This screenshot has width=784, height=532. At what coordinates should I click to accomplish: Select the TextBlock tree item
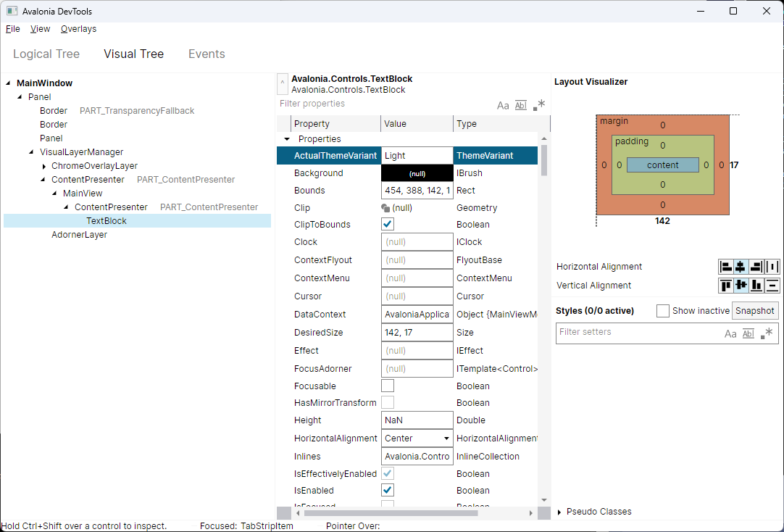[138, 221]
